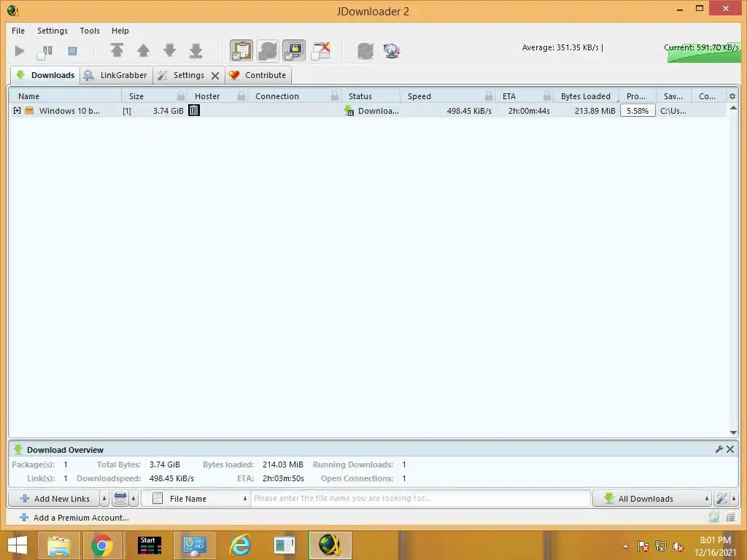The image size is (747, 560).
Task: Sort by the Connection column header
Action: click(277, 96)
